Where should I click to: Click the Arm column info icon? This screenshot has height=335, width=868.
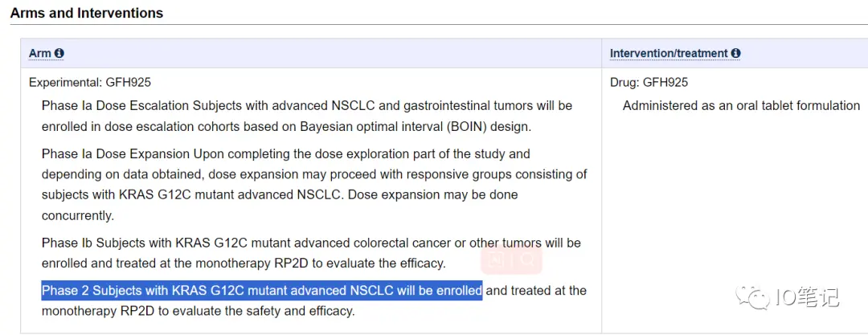tap(59, 54)
